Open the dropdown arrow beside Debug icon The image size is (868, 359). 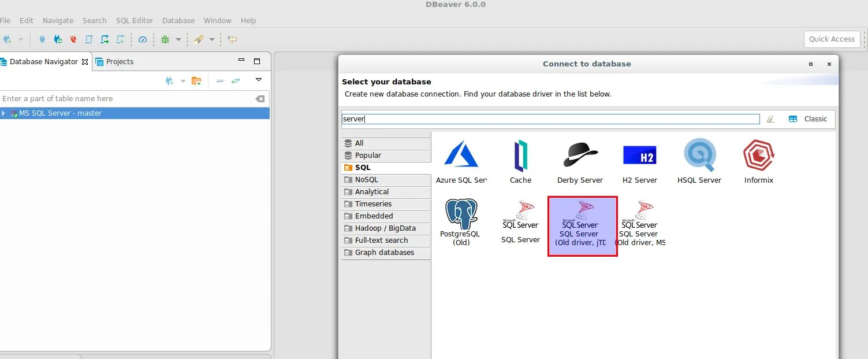178,39
